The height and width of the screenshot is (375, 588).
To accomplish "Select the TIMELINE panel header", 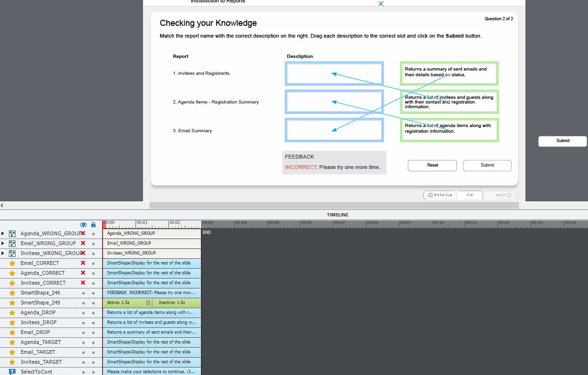I will (x=338, y=215).
